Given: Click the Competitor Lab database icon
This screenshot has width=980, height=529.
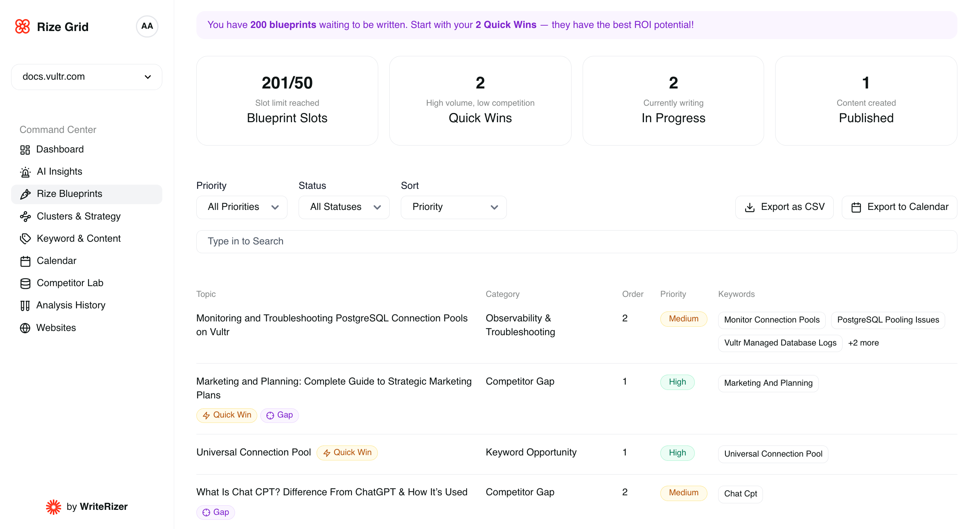Looking at the screenshot, I should [x=25, y=283].
